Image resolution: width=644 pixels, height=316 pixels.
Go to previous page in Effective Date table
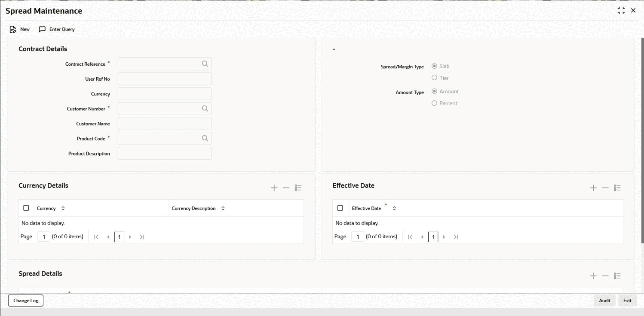422,237
